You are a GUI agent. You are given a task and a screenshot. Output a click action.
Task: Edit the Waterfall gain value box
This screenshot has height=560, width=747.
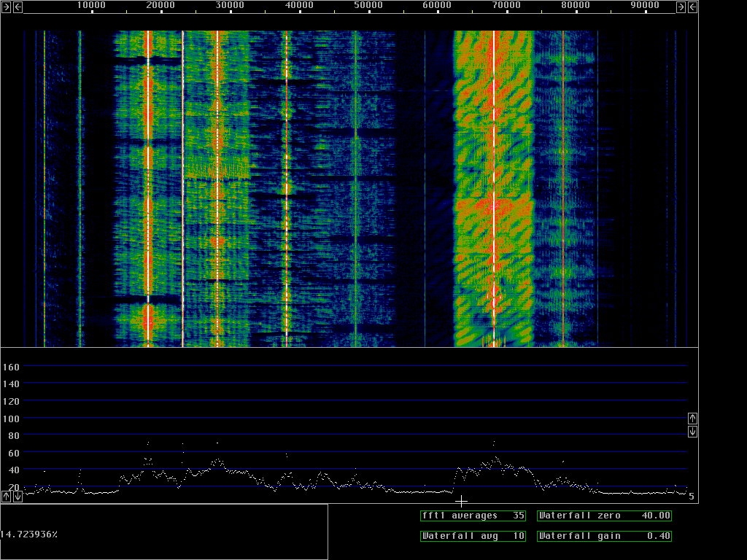[604, 536]
